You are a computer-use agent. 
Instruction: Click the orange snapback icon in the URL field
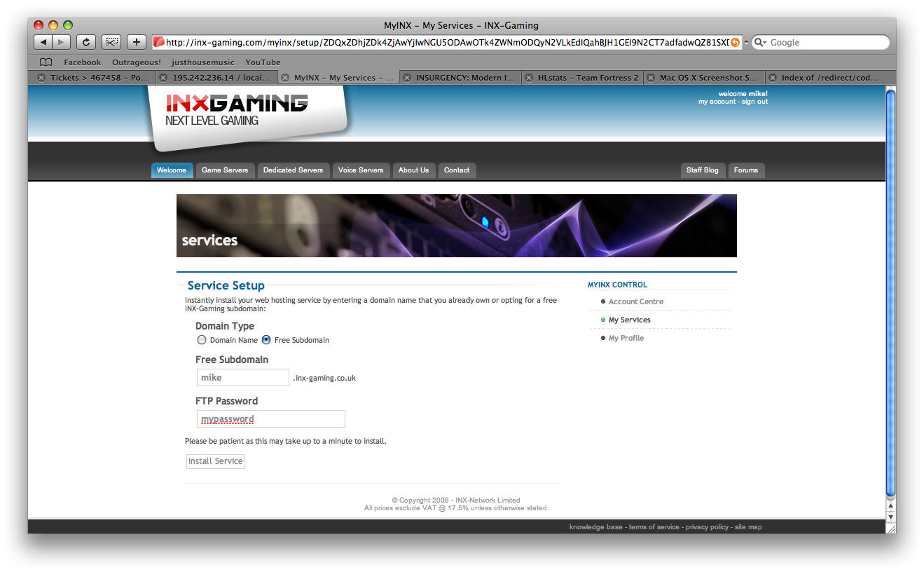[735, 42]
